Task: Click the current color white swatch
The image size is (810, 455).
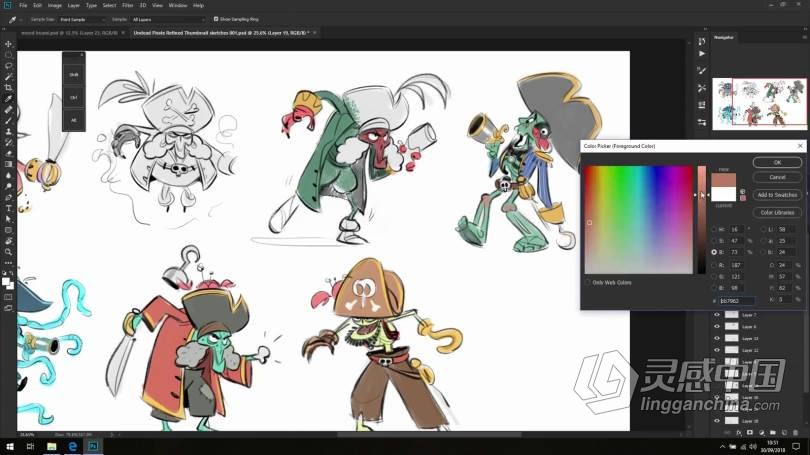Action: point(723,194)
